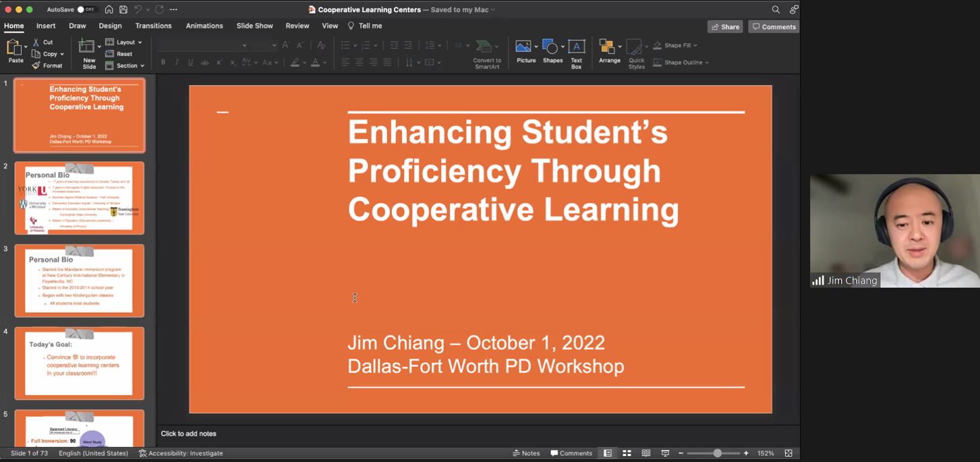Toggle the AutoSave switch
This screenshot has height=462, width=980.
click(x=86, y=9)
